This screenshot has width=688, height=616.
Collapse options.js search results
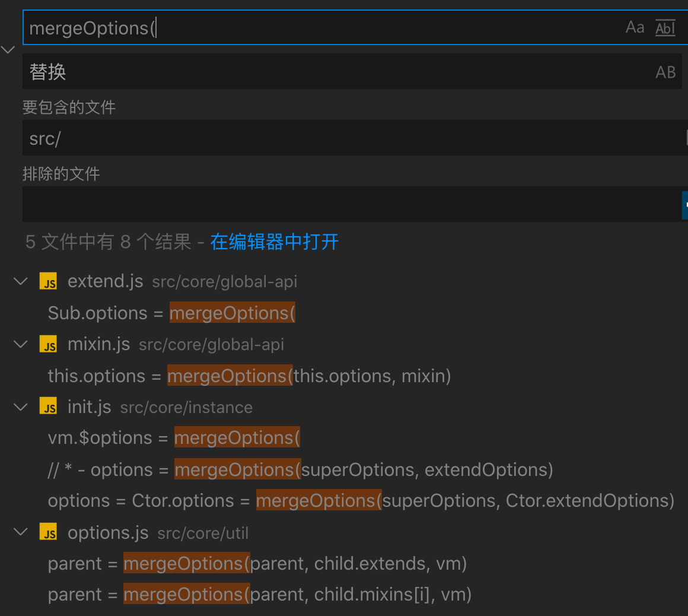(21, 532)
